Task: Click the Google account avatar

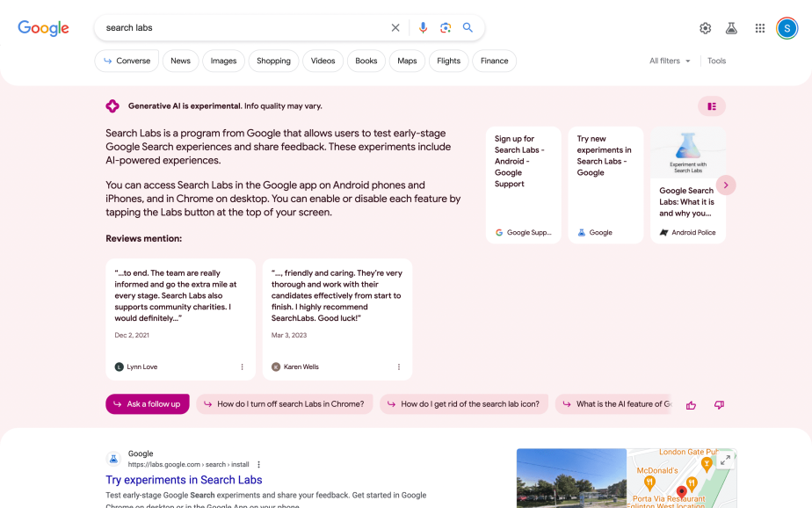Action: tap(787, 27)
